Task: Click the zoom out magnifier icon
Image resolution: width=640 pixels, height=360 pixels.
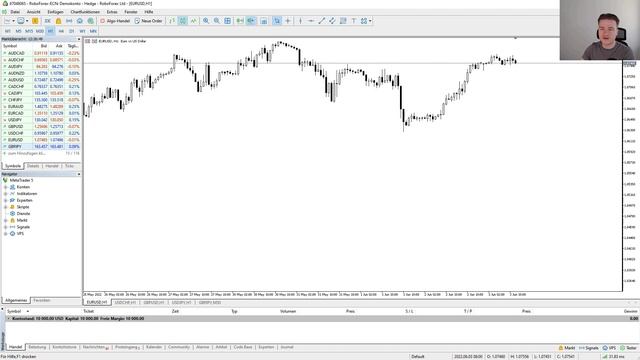Action: (217, 21)
